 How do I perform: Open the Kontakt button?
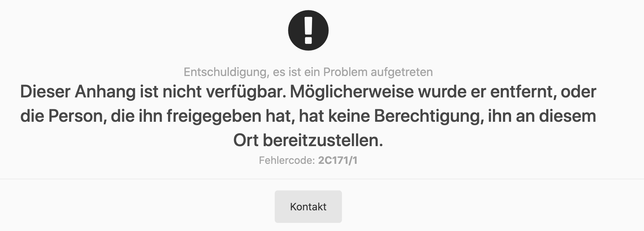pos(308,207)
